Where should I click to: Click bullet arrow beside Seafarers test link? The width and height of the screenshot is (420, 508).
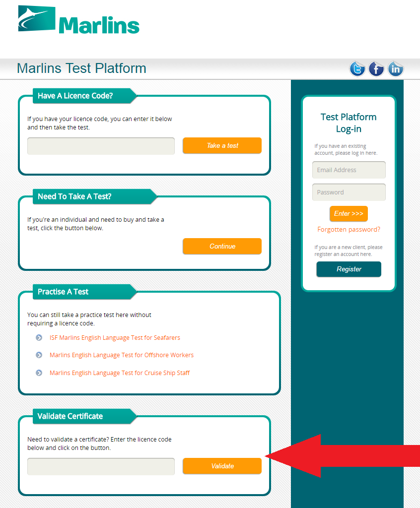[39, 337]
